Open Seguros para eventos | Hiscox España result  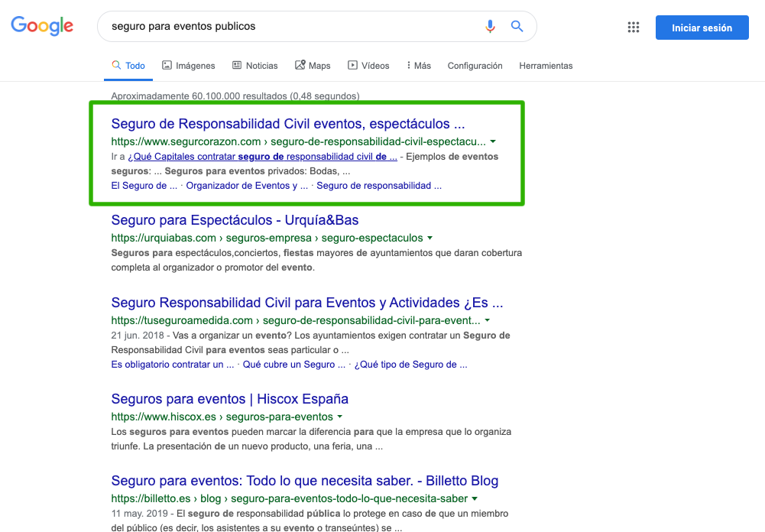(230, 399)
